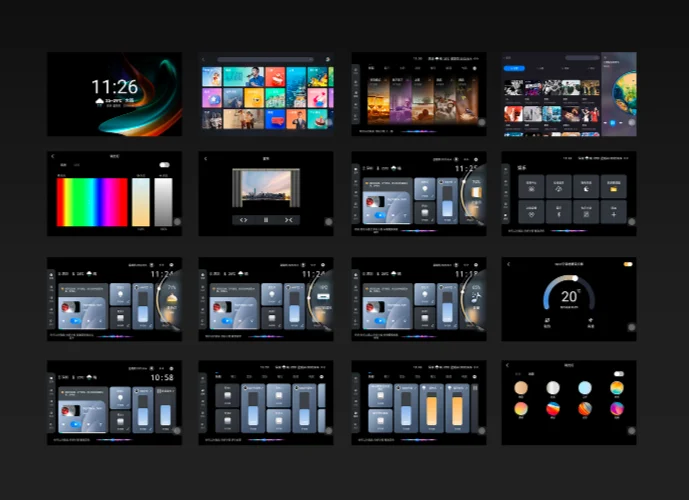Click the white-to-gray brightness bar

coord(163,202)
